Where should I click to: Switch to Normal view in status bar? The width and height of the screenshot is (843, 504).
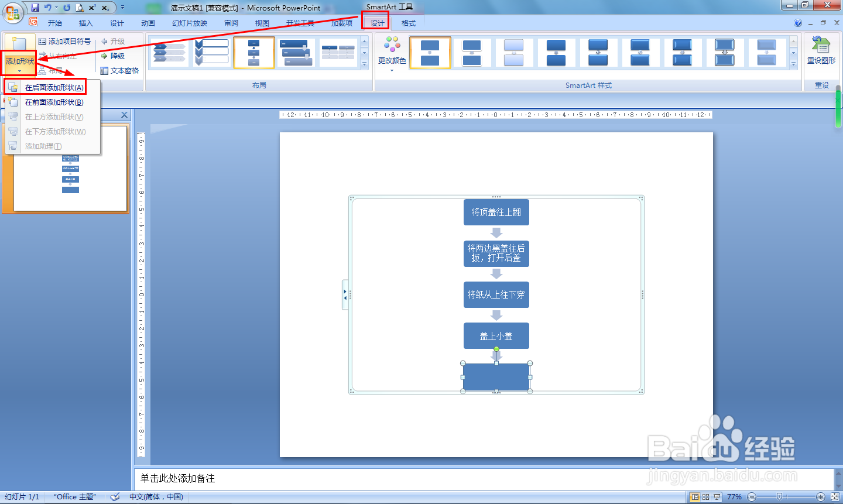[x=695, y=497]
